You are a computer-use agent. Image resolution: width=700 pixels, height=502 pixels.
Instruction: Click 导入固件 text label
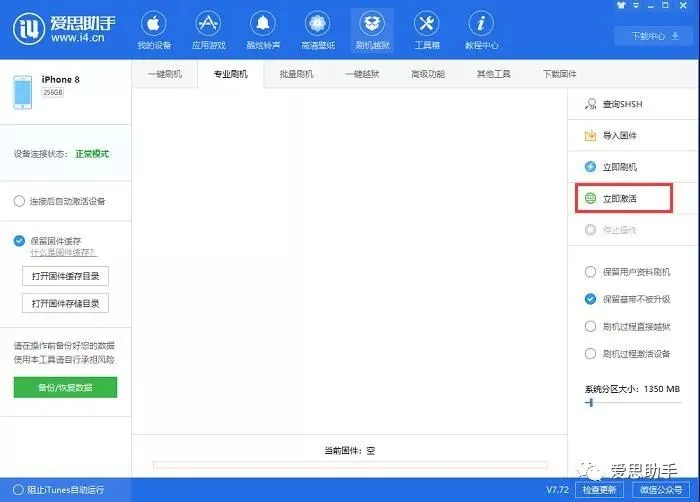[620, 135]
